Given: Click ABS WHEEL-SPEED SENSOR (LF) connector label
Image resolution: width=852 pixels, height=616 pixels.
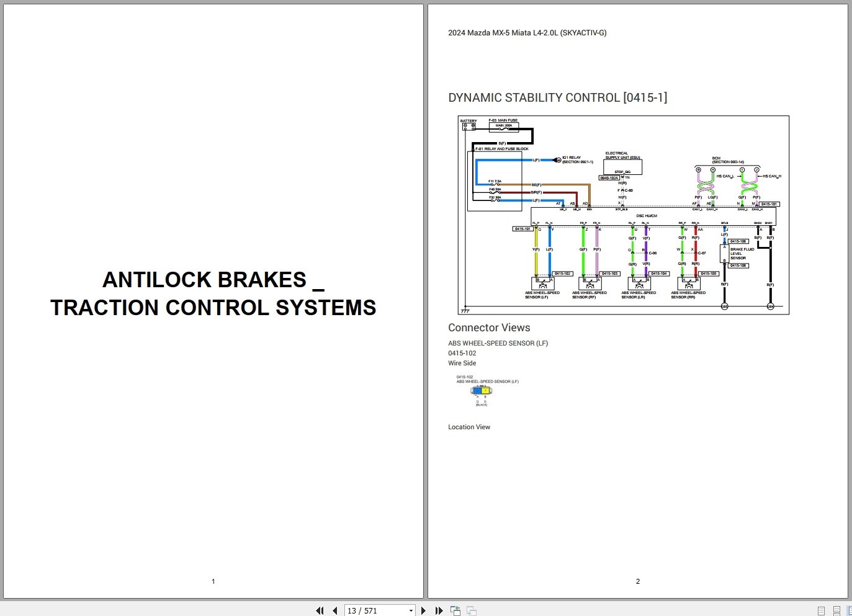Looking at the screenshot, I should tap(498, 343).
